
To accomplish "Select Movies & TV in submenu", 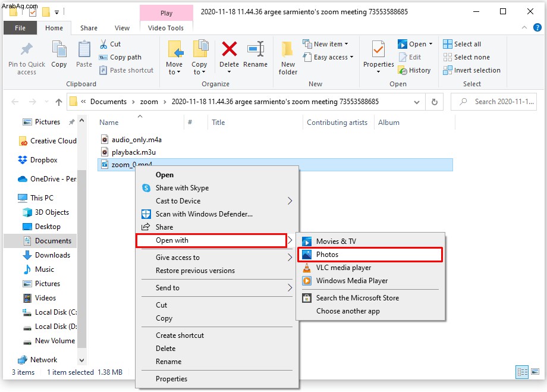I will click(x=370, y=241).
